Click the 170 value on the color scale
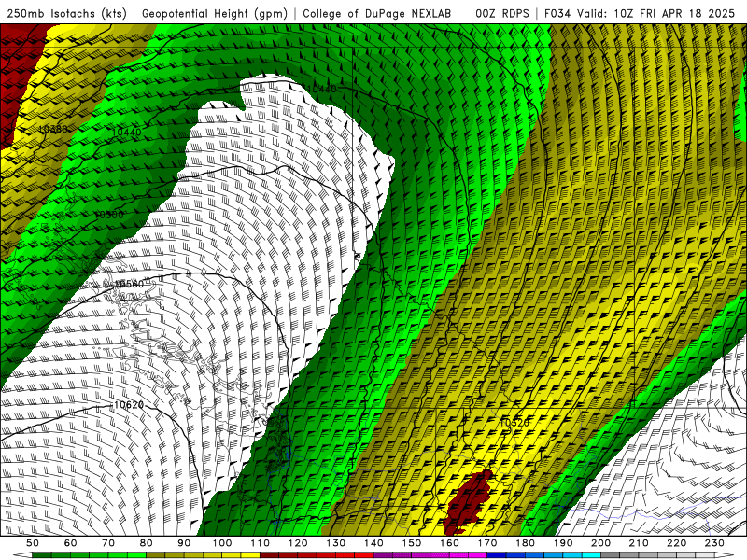This screenshot has height=560, width=747. [487, 543]
